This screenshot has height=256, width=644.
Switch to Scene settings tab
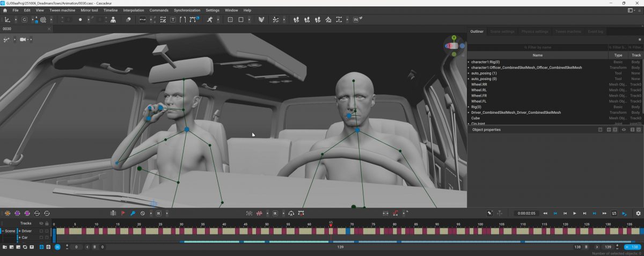(x=503, y=32)
